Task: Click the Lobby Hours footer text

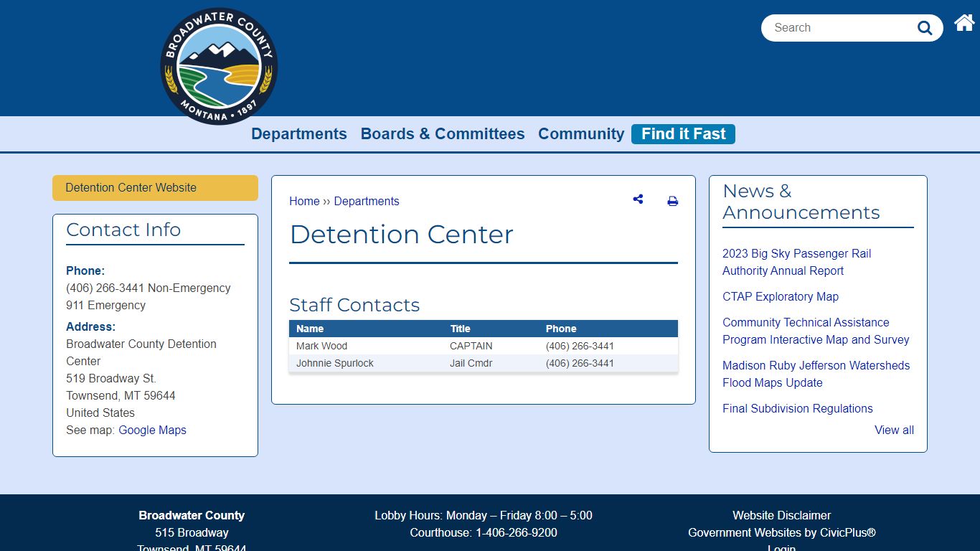Action: [484, 516]
